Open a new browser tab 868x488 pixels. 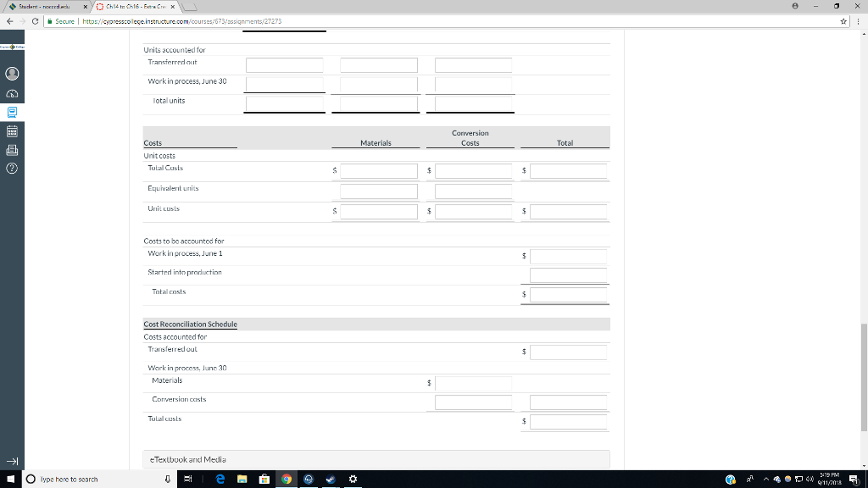189,7
